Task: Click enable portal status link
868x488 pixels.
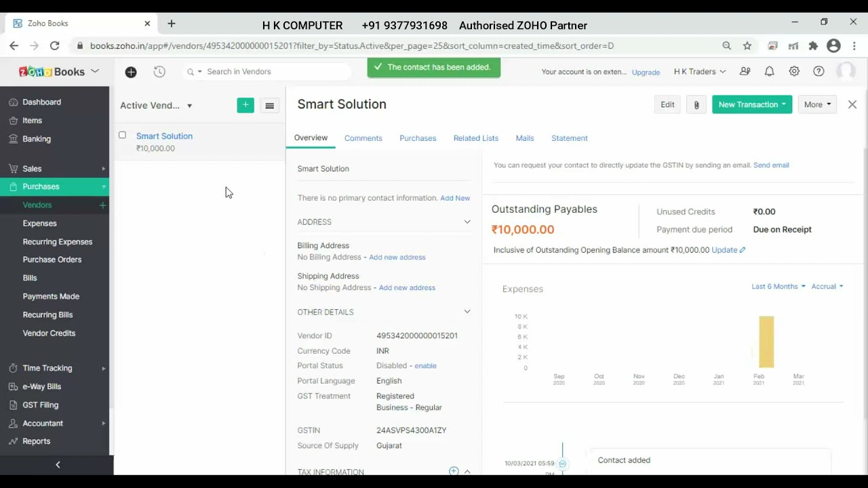Action: [x=425, y=366]
